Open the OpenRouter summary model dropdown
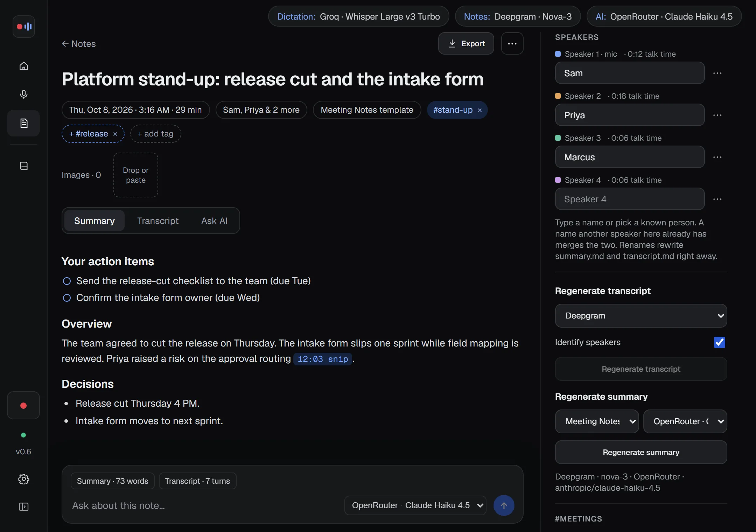 coord(685,421)
